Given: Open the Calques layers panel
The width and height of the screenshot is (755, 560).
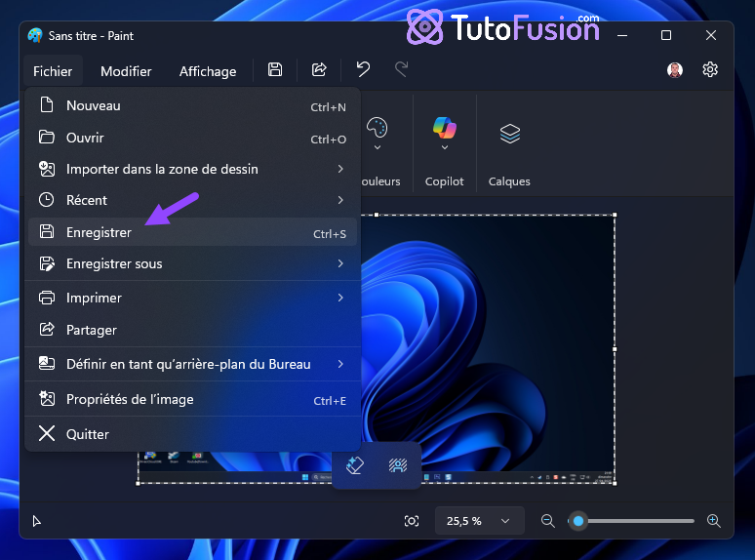Looking at the screenshot, I should 510,134.
